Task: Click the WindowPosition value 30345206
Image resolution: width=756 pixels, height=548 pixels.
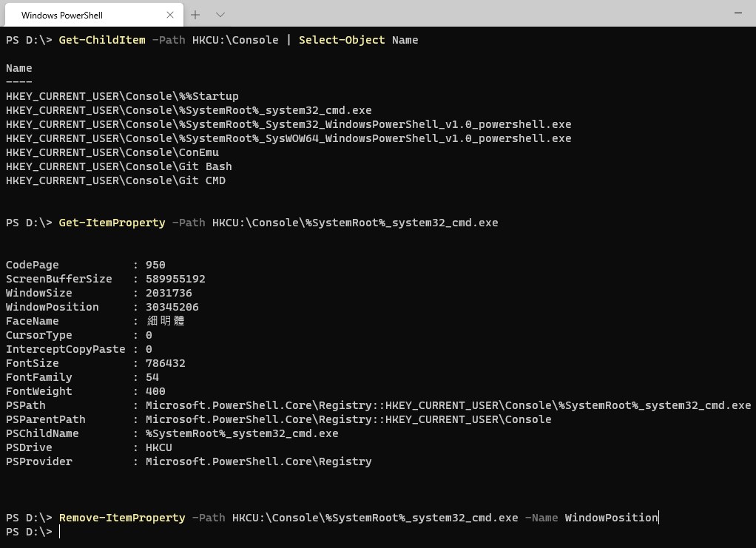Action: tap(172, 307)
